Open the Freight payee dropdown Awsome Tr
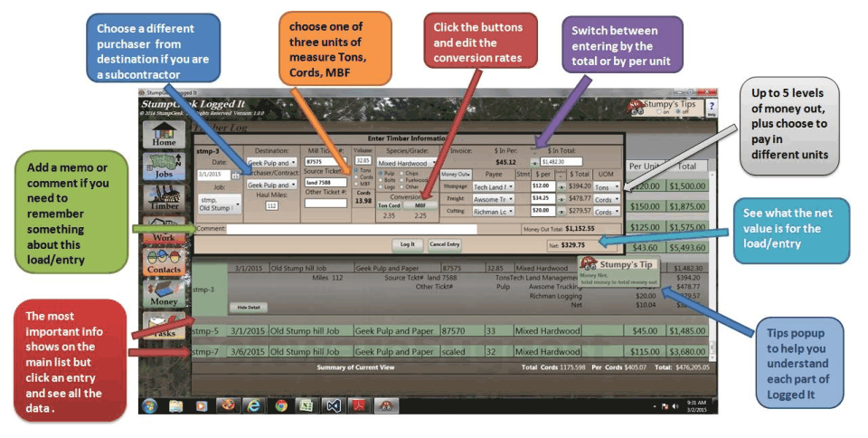Image resolution: width=868 pixels, height=438 pixels. click(x=493, y=199)
